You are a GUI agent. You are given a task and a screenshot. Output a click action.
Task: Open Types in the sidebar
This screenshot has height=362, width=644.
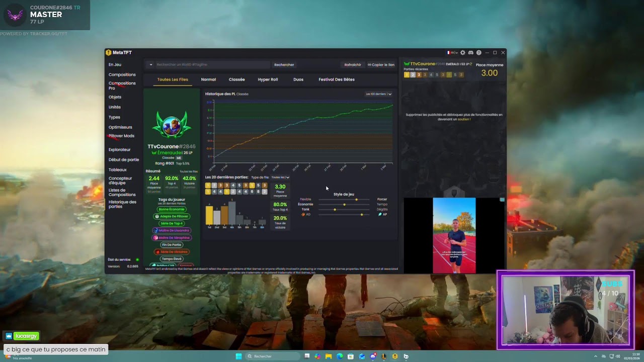click(114, 117)
